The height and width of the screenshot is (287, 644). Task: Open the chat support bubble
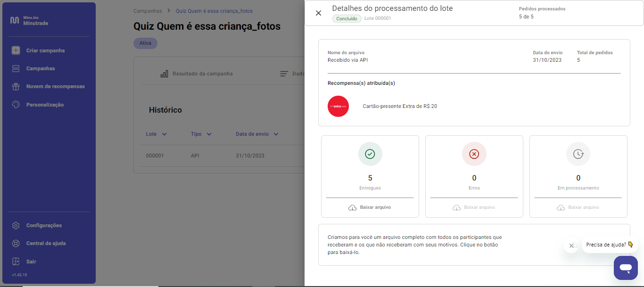tap(626, 268)
